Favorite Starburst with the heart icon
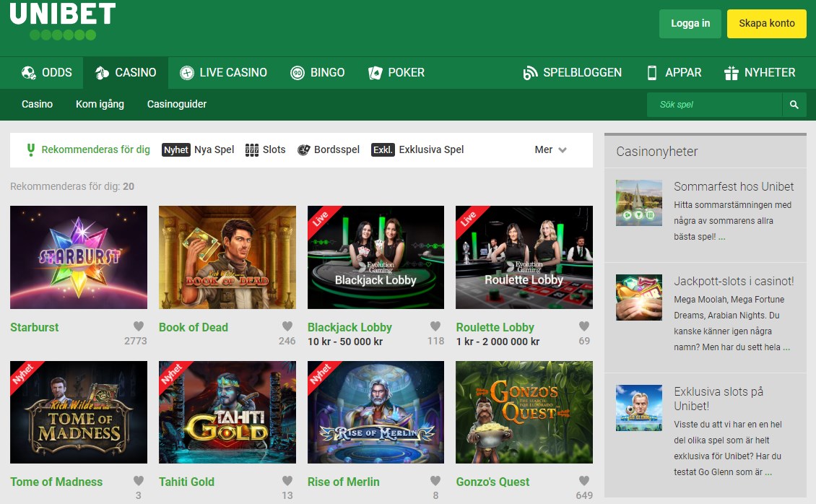816x504 pixels. (139, 326)
